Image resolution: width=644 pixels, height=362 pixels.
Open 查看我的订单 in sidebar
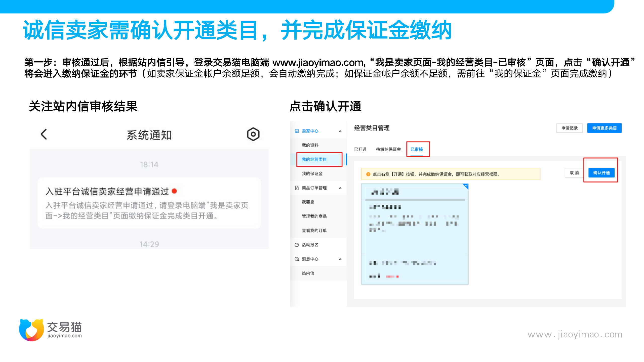[x=314, y=230]
